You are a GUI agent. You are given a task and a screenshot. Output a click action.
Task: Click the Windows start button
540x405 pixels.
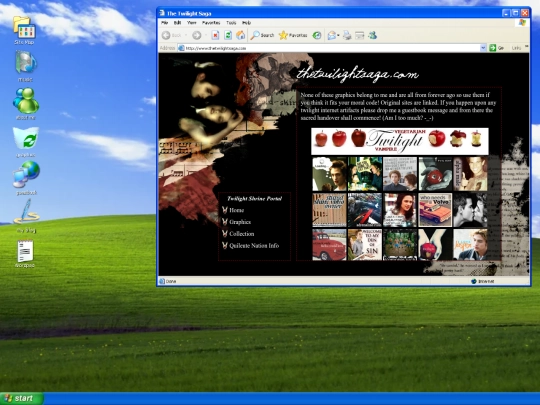click(x=22, y=398)
